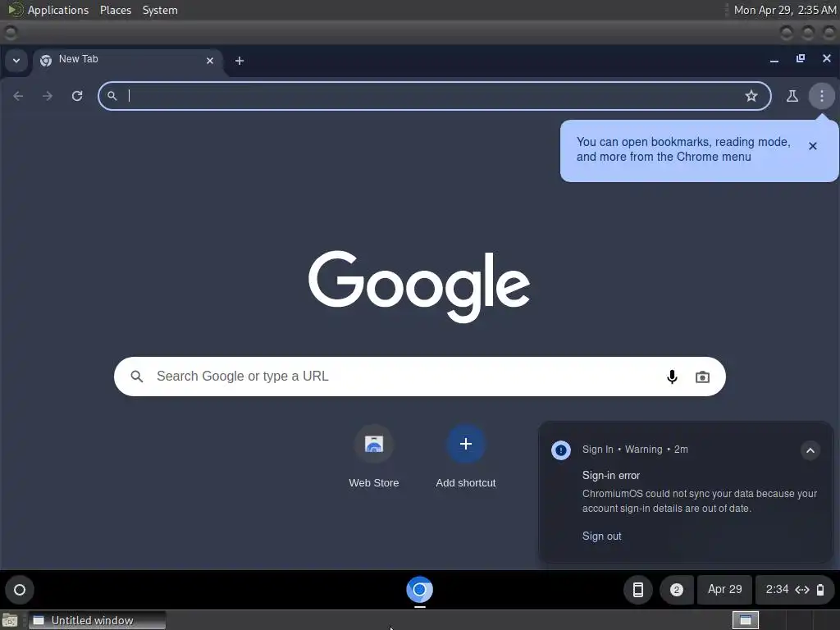This screenshot has height=630, width=840.
Task: Minimize the Chrome window
Action: [774, 60]
